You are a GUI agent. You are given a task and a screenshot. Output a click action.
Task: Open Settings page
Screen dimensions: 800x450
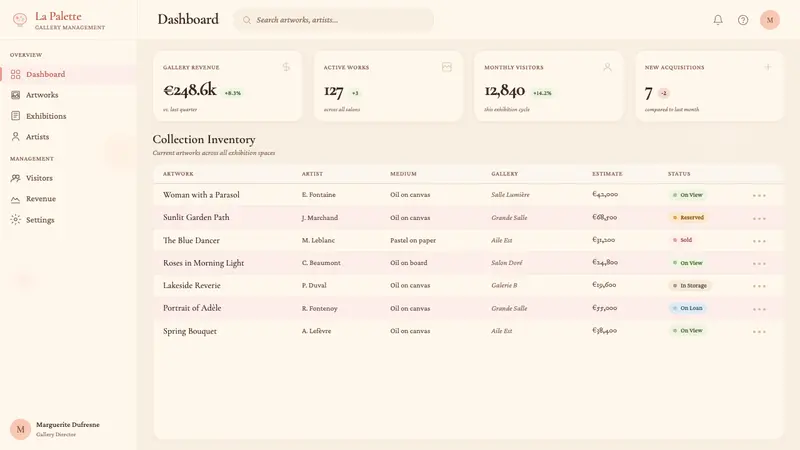point(68,220)
